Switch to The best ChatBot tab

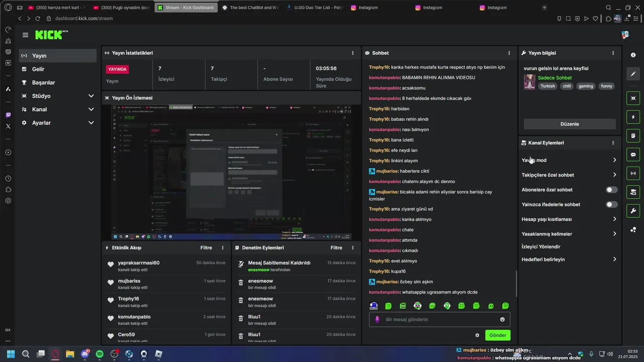[x=250, y=8]
